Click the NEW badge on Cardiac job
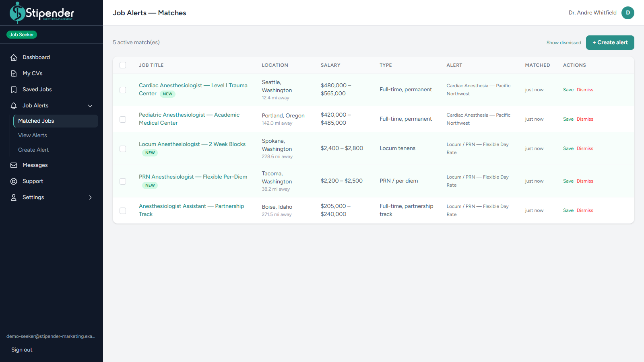The height and width of the screenshot is (362, 644). pyautogui.click(x=167, y=94)
